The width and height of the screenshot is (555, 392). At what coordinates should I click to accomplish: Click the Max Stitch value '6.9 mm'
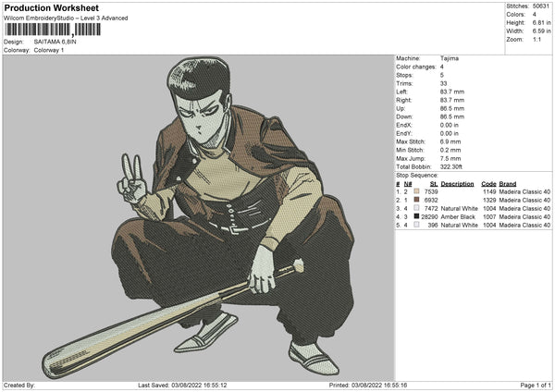coord(450,141)
